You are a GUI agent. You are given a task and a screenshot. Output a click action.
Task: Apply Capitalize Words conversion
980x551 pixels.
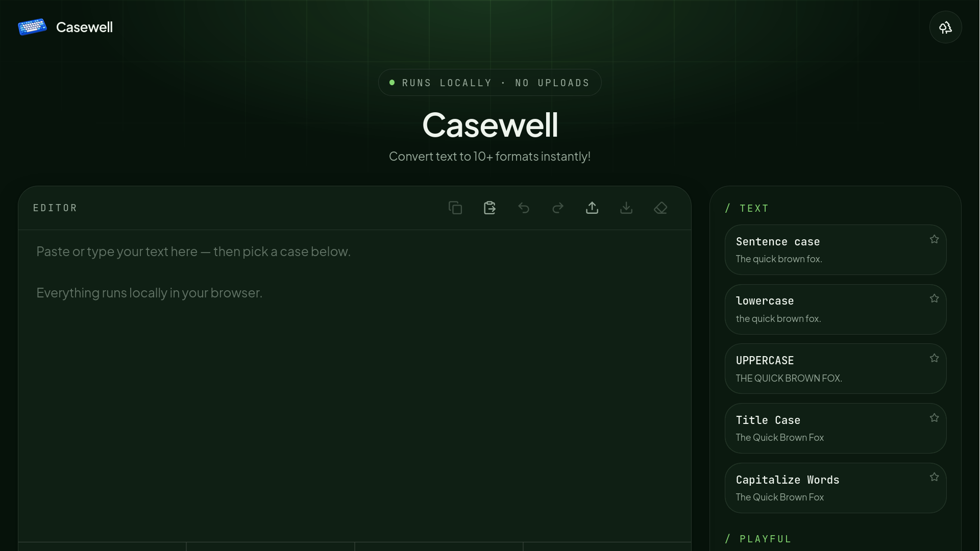(836, 488)
